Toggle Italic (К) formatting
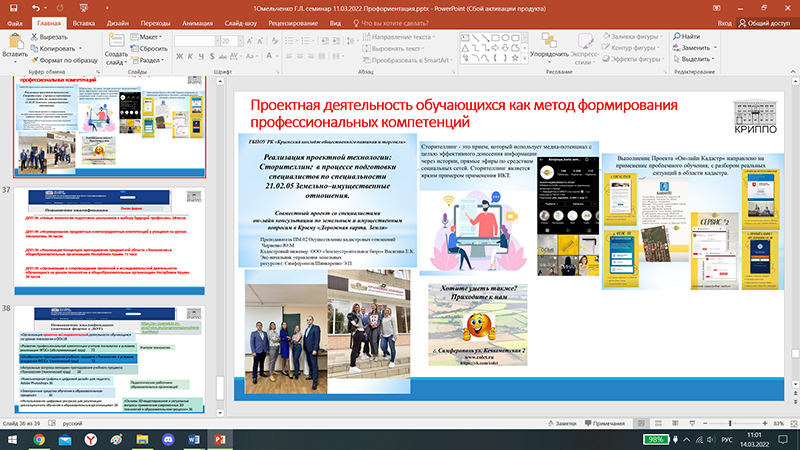Screen dimensions: 800x450 click(190, 56)
